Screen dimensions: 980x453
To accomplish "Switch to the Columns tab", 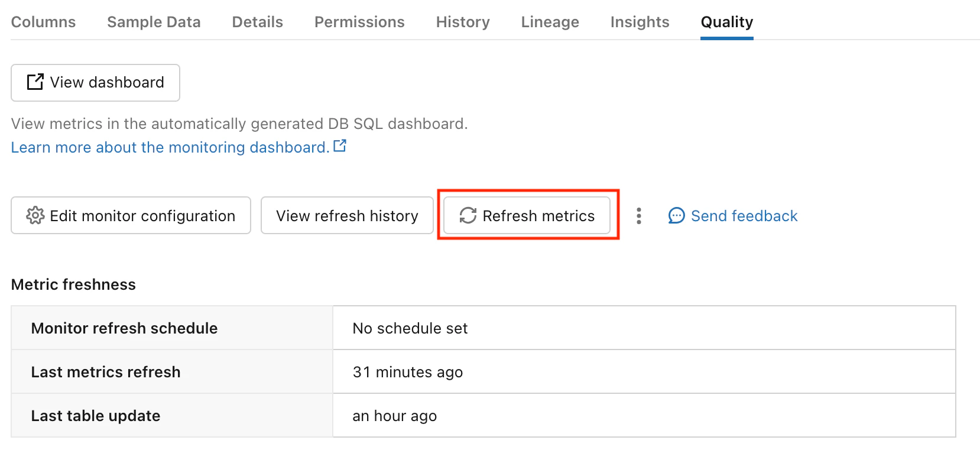I will 43,22.
